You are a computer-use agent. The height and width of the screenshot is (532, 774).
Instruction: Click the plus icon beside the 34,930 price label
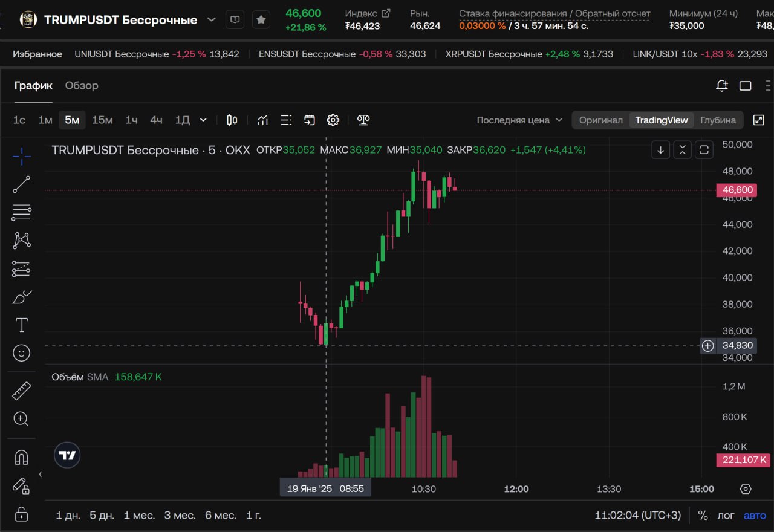pyautogui.click(x=707, y=346)
